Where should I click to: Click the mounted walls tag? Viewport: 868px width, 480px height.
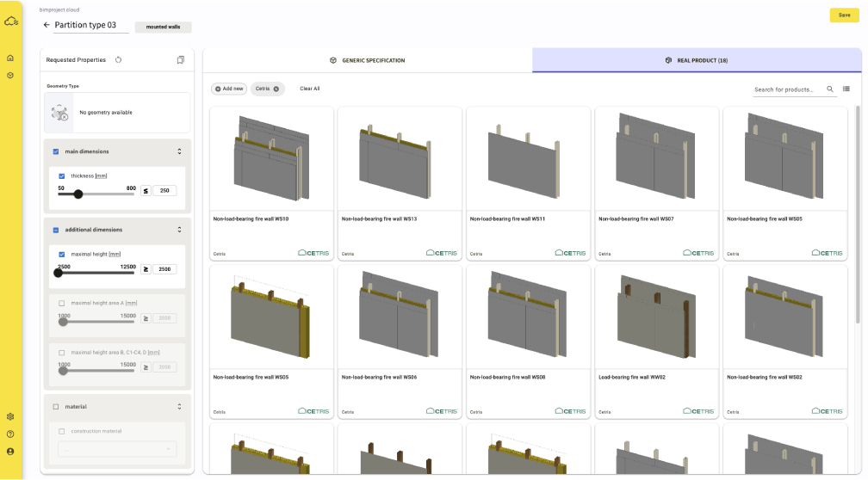pos(164,27)
